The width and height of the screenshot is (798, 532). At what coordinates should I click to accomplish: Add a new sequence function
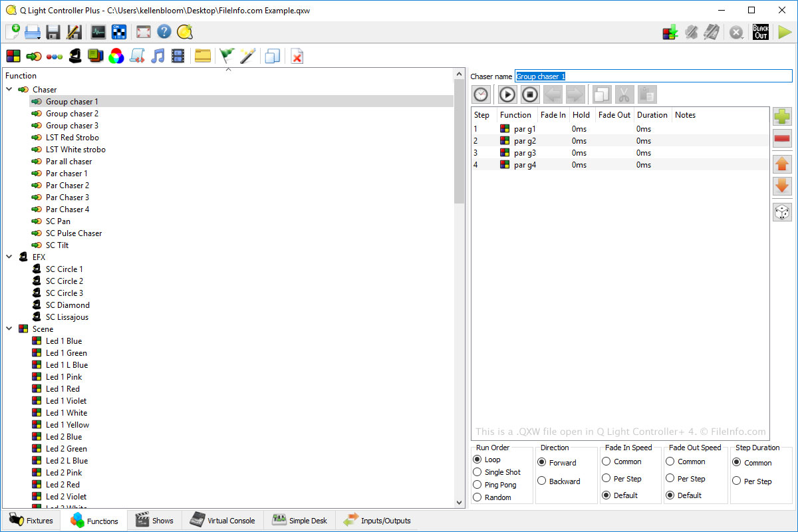coord(55,57)
